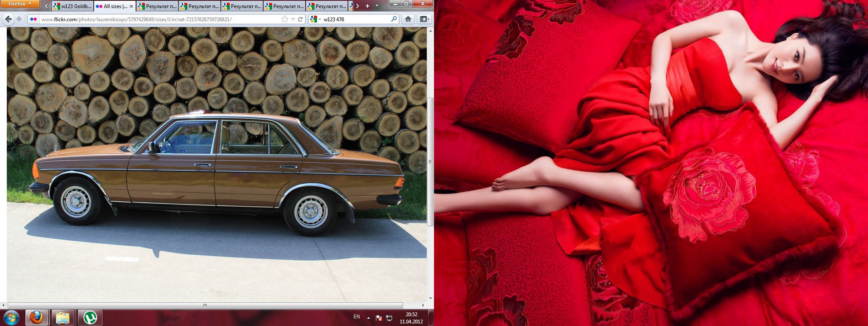Screen dimensions: 868x326
Task: Close the 'All sizes' tab
Action: click(131, 6)
